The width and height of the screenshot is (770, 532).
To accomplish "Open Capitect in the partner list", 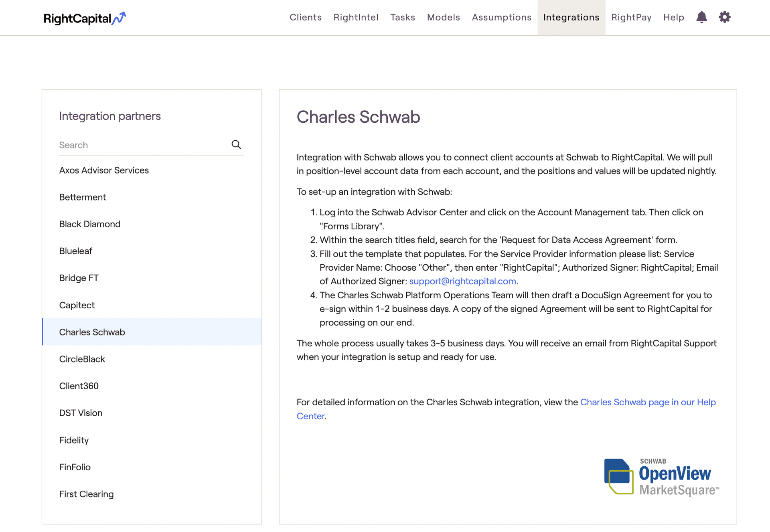I will (x=152, y=305).
